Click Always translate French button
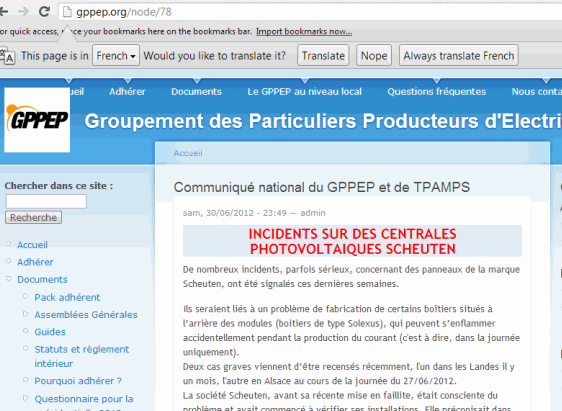This screenshot has height=411, width=562. click(x=459, y=56)
